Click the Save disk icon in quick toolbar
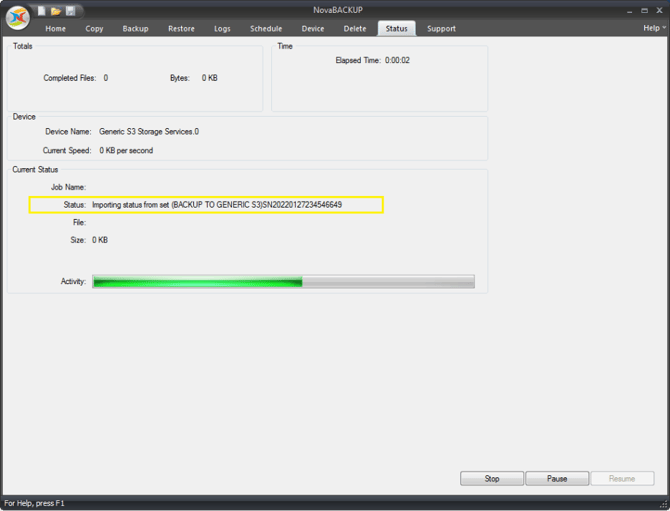The height and width of the screenshot is (511, 670). pos(70,10)
